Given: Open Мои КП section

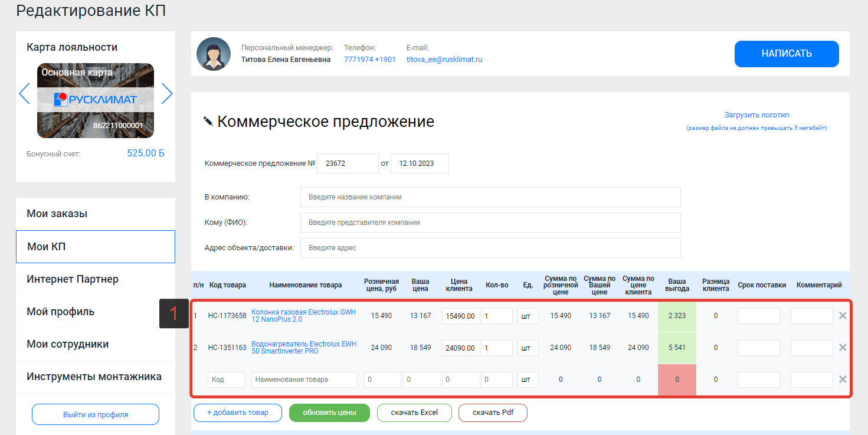Looking at the screenshot, I should 96,247.
